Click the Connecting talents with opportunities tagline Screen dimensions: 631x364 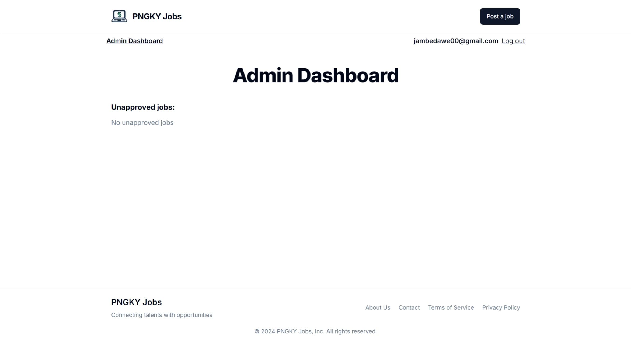pyautogui.click(x=162, y=315)
